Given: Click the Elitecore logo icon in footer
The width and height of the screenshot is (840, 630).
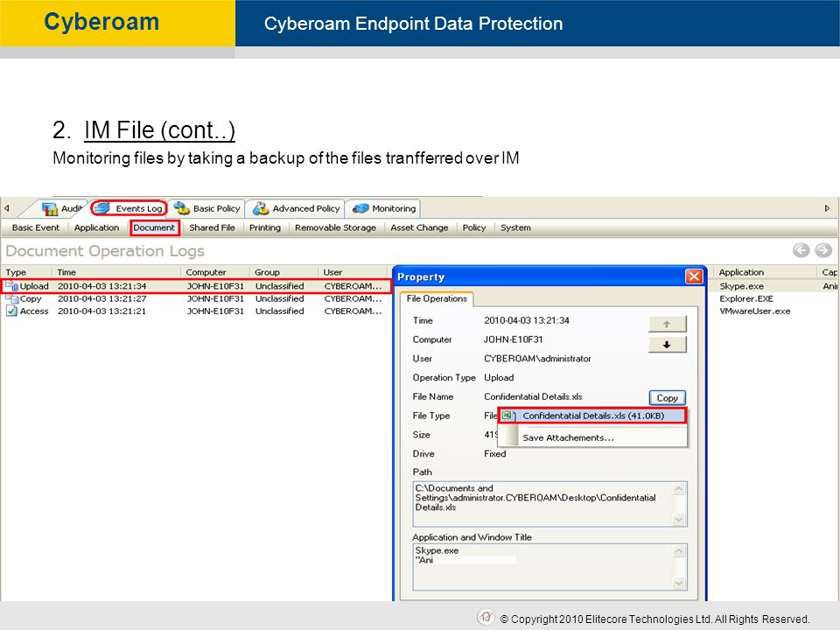Looking at the screenshot, I should (x=486, y=617).
